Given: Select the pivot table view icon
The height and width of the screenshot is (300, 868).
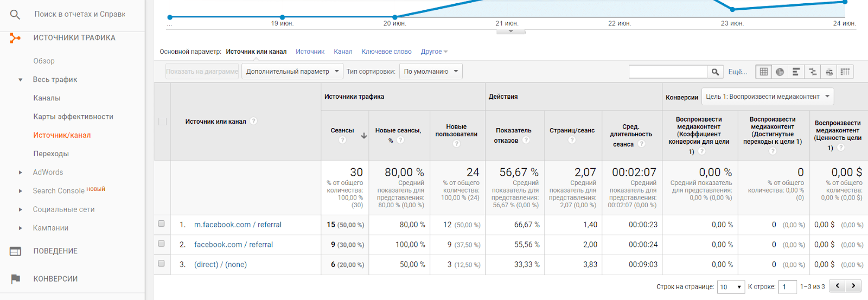Looking at the screenshot, I should point(845,72).
